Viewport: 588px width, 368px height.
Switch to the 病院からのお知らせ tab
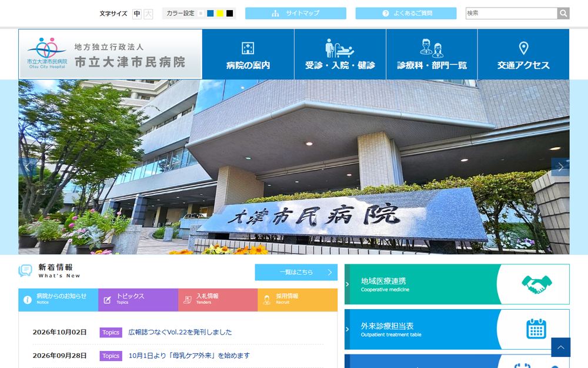(x=58, y=300)
